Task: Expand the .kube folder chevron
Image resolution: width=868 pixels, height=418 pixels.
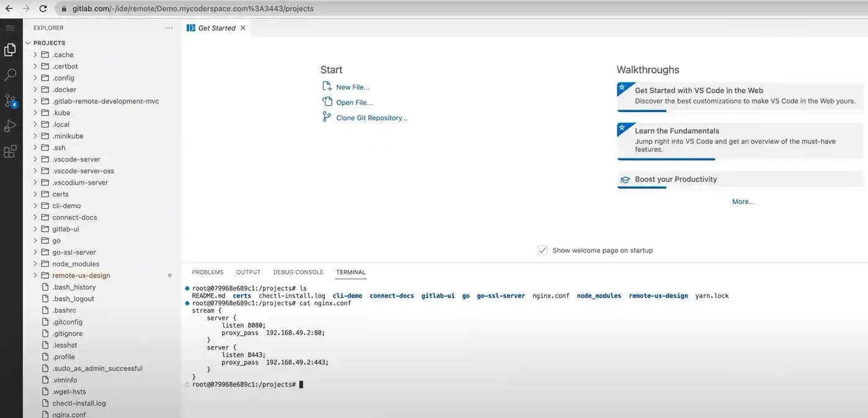Action: click(35, 113)
